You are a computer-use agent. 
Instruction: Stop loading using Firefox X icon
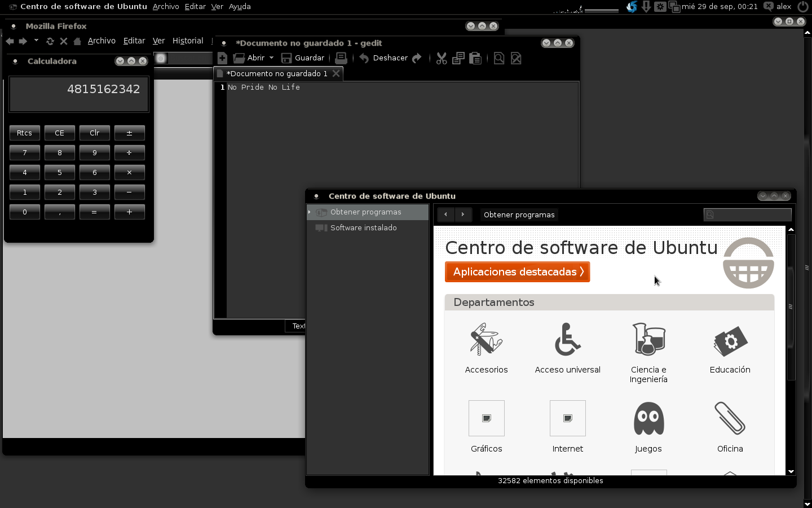tap(64, 41)
